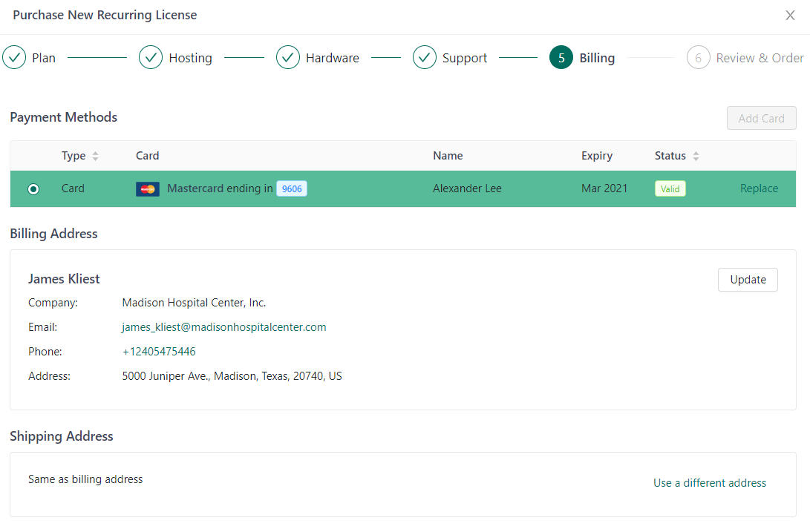Open the james_kliest email address link
Image resolution: width=810 pixels, height=532 pixels.
224,327
